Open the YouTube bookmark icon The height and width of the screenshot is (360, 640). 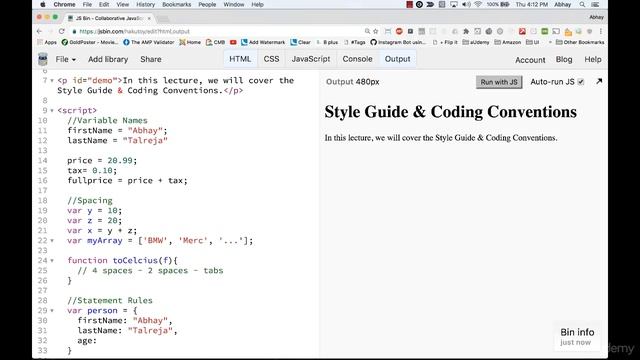[x=233, y=42]
